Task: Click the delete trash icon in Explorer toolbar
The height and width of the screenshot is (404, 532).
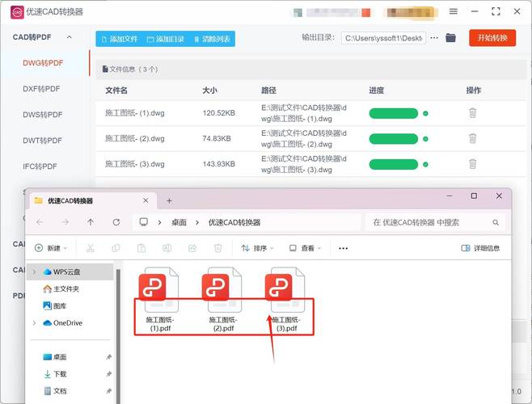Action: pos(218,248)
